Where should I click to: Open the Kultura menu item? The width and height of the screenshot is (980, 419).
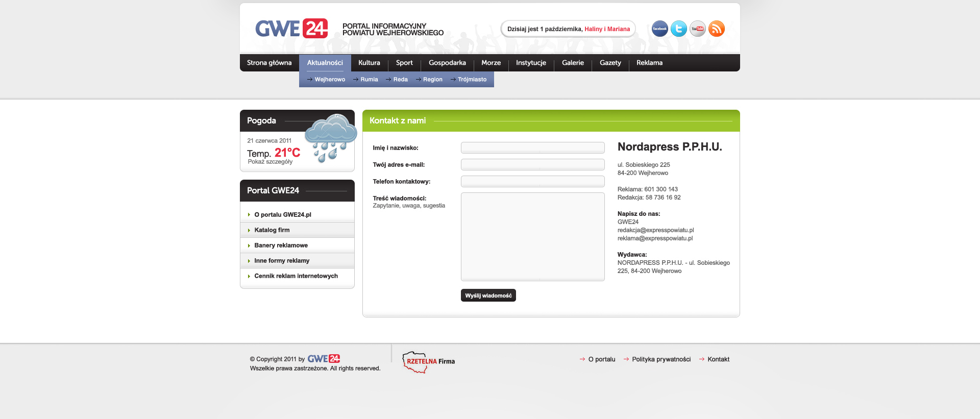[x=369, y=63]
